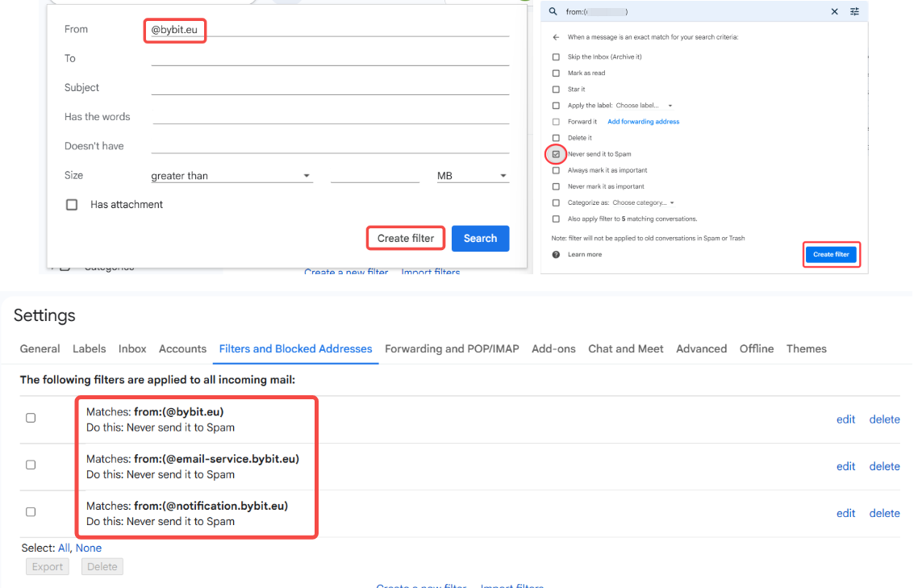Open the Labels settings tab
The image size is (918, 588).
pyautogui.click(x=89, y=348)
